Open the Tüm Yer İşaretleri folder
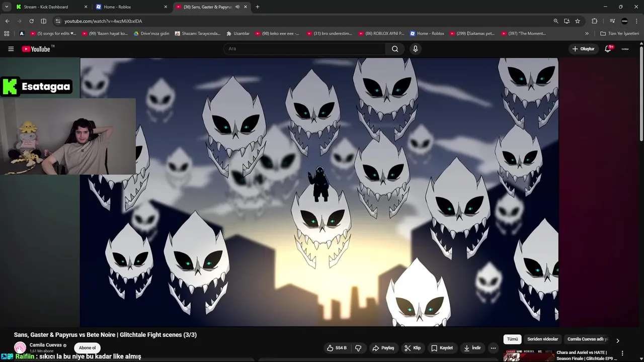Viewport: 644px width, 362px height. 619,34
